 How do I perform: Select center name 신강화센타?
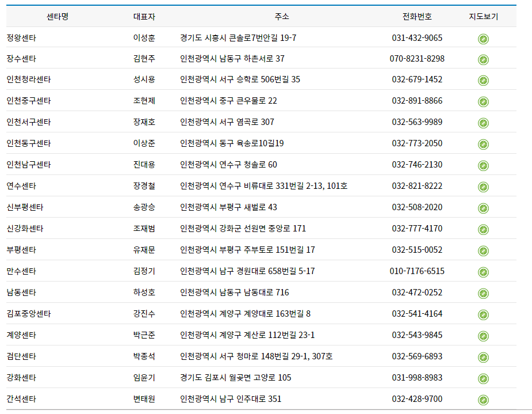pos(25,228)
